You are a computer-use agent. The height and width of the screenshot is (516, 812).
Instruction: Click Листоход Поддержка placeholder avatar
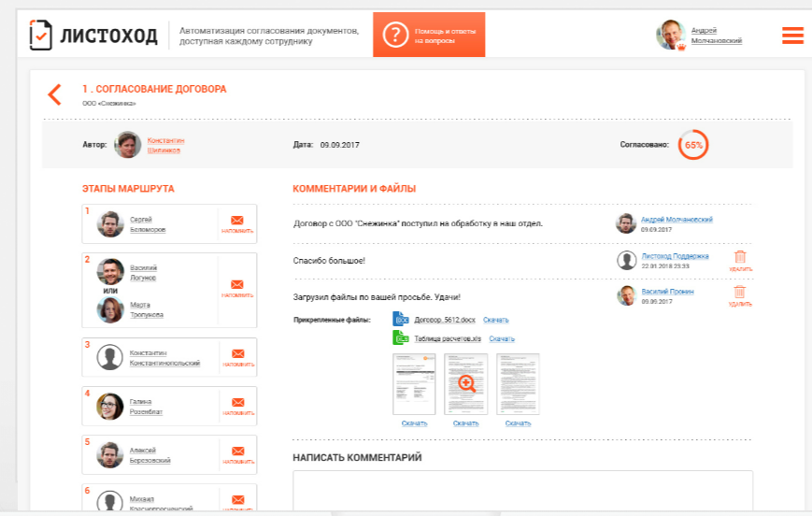coord(627,260)
